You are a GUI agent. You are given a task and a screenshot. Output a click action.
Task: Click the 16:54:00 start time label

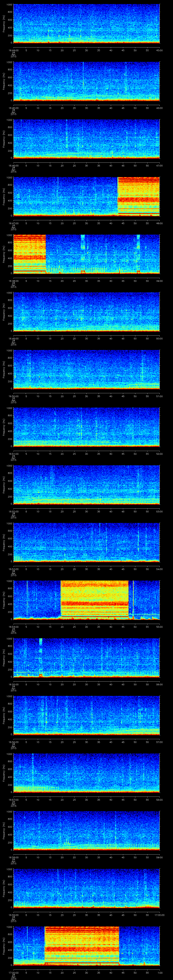click(x=14, y=627)
